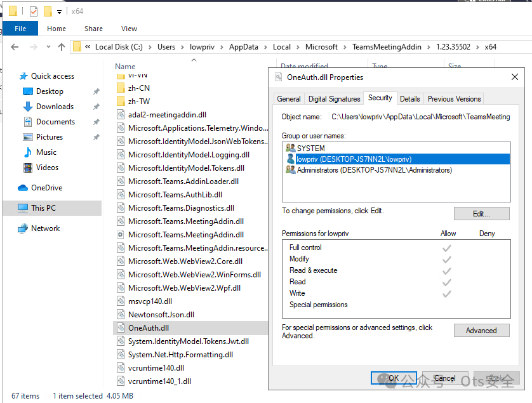Image resolution: width=532 pixels, height=403 pixels.
Task: Click the Back arrow navigation button
Action: tap(15, 47)
